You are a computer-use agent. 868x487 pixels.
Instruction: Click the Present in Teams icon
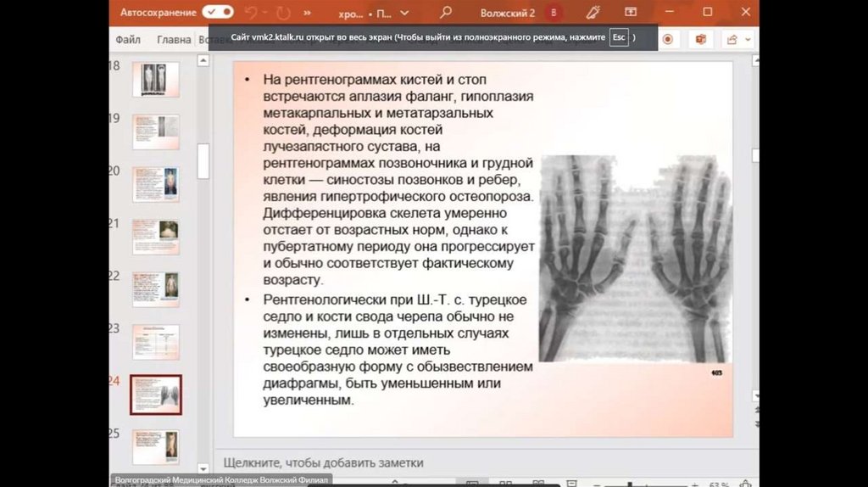(x=700, y=39)
